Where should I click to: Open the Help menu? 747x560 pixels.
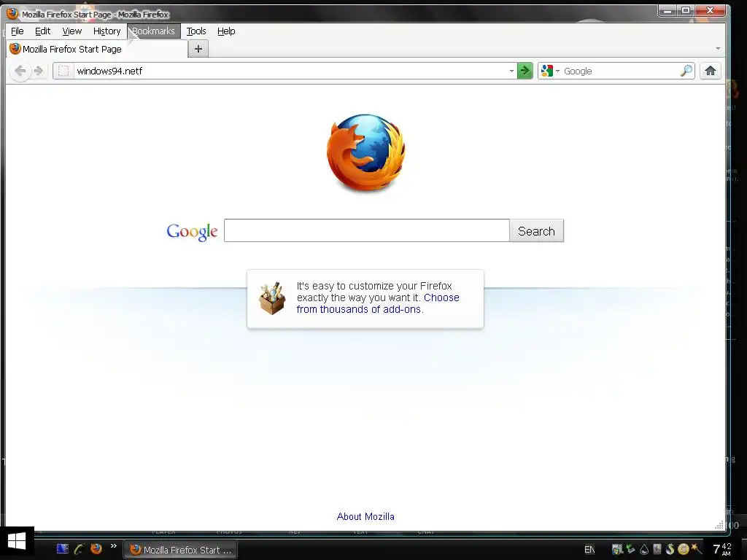(226, 31)
